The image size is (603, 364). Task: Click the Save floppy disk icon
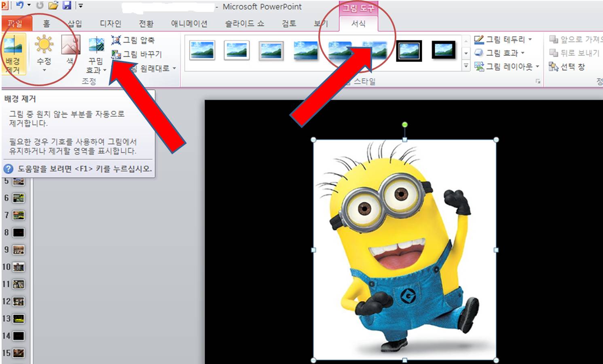[67, 5]
